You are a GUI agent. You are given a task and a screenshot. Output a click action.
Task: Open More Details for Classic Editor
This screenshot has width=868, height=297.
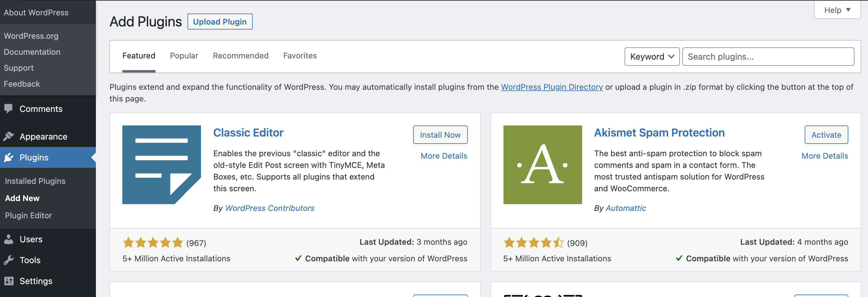444,156
